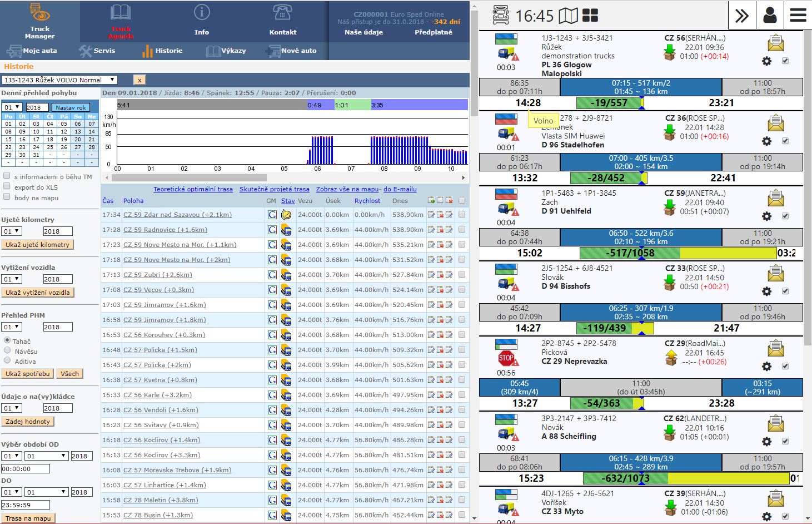
Task: Open the map view icon in right panel
Action: click(568, 16)
